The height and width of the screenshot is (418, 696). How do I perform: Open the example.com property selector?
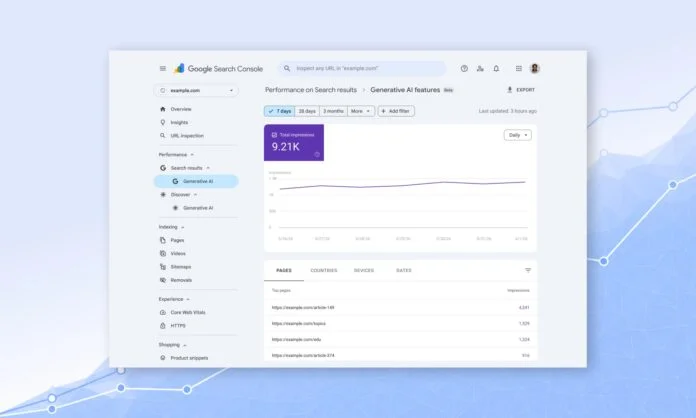pos(196,91)
